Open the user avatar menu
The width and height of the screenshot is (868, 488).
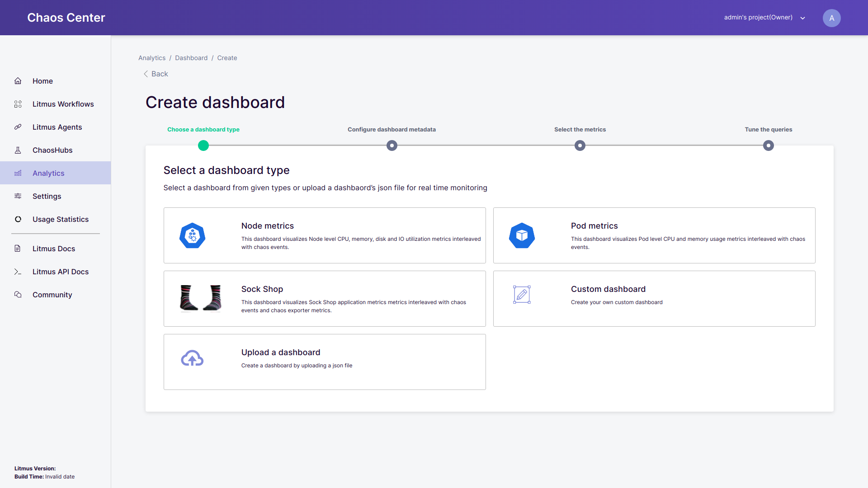831,18
